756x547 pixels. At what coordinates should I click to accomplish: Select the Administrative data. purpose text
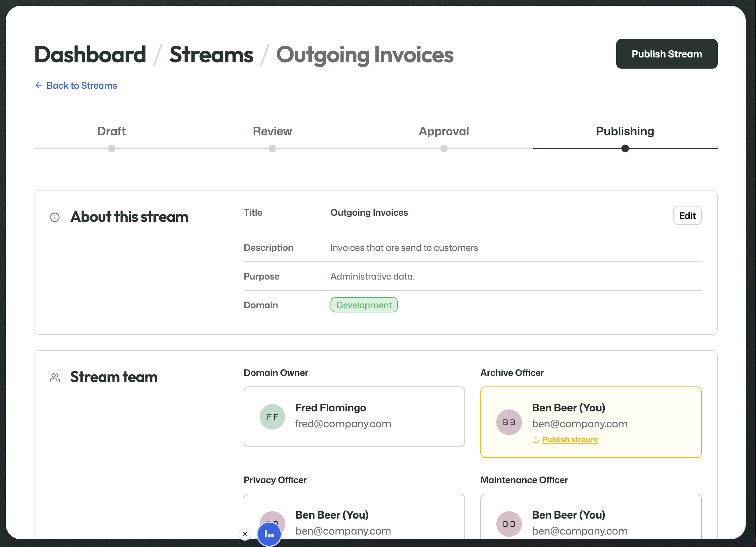(372, 276)
